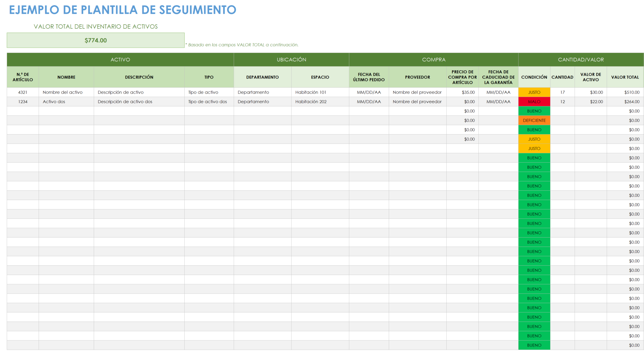
Task: Click the VALOR TOTAL column header
Action: point(625,77)
